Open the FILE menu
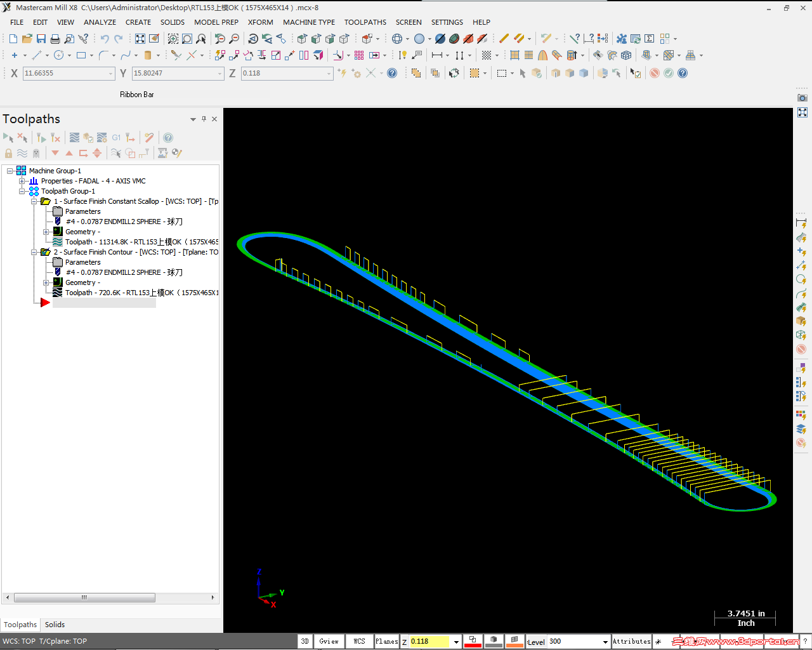 [x=17, y=22]
